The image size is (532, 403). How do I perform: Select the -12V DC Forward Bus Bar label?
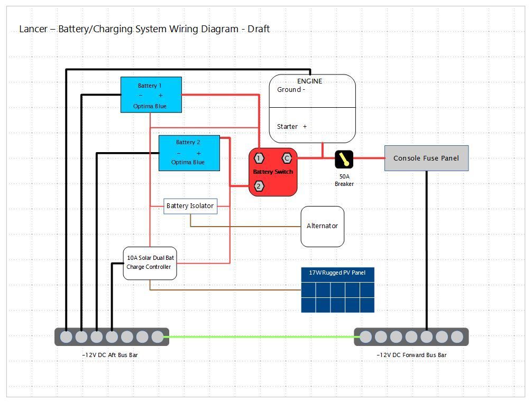point(411,355)
